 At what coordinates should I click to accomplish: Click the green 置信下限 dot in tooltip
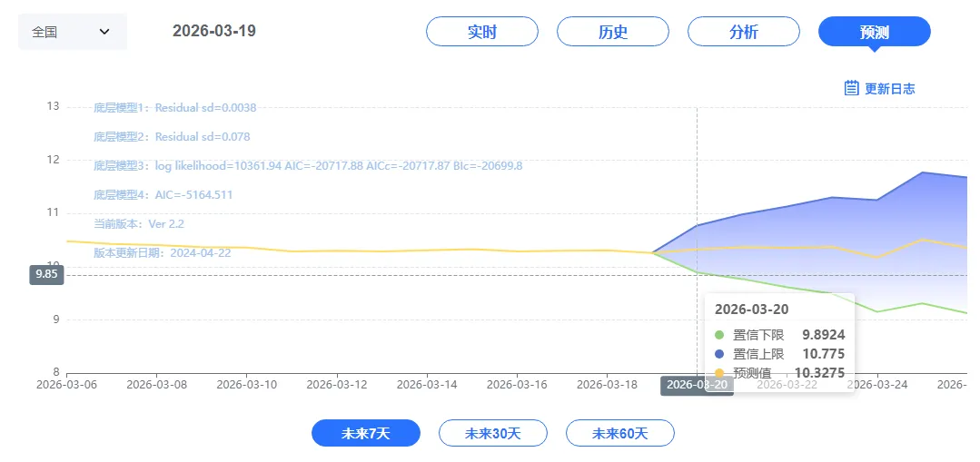719,335
